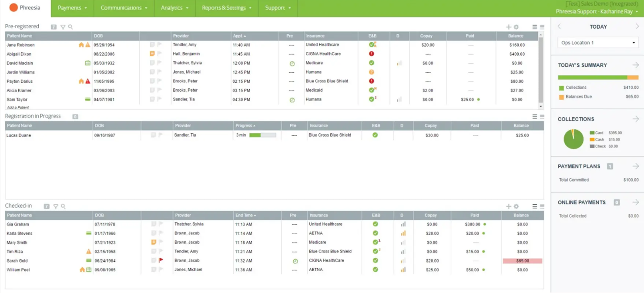The height and width of the screenshot is (293, 644).
Task: Click the green card icon for Sam Taylor
Action: (x=88, y=99)
